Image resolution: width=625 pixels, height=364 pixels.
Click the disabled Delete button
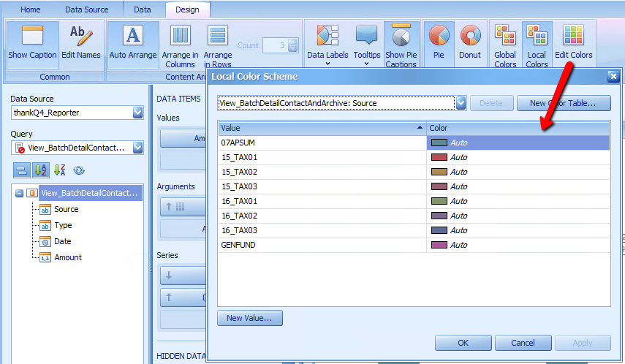point(491,103)
